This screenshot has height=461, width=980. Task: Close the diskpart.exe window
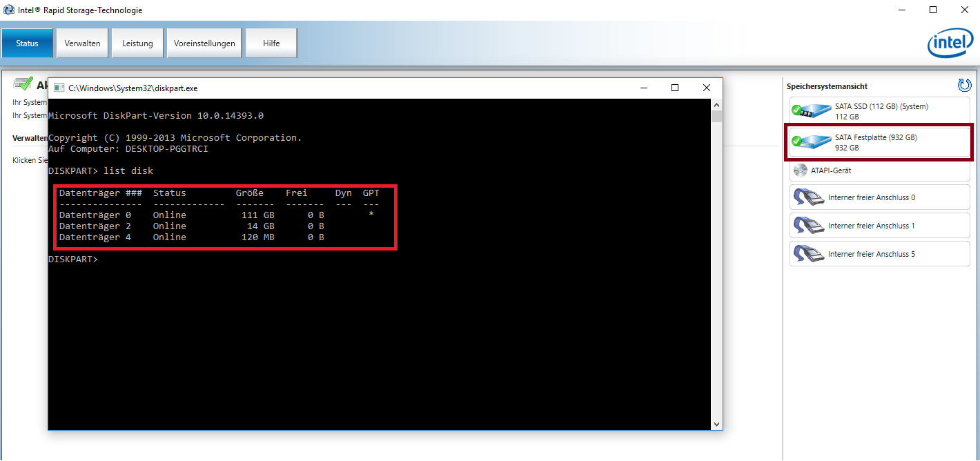[x=707, y=88]
